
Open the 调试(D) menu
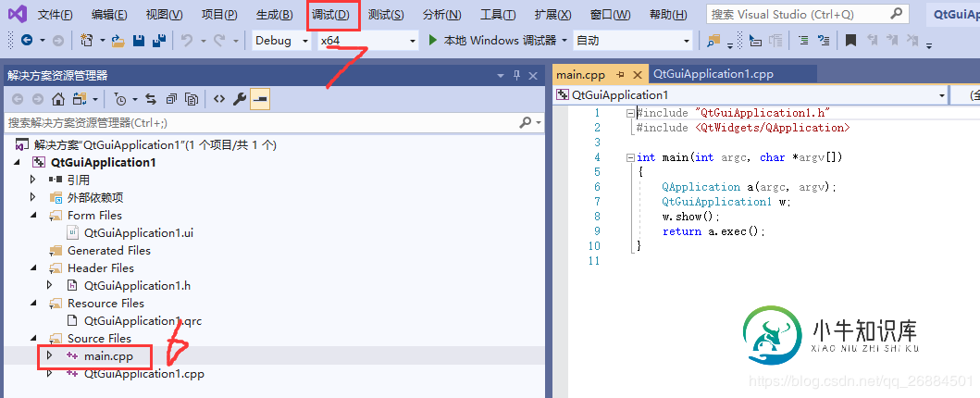tap(332, 15)
